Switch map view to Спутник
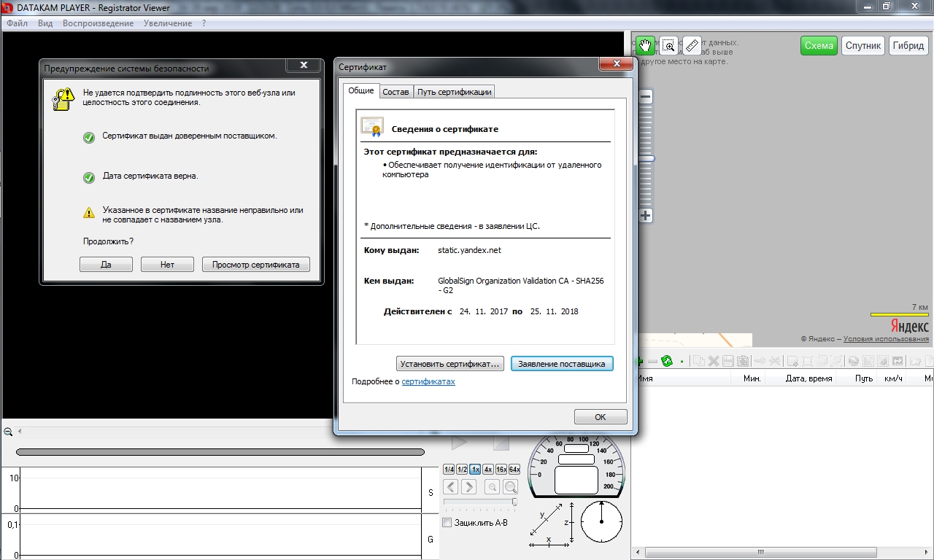 (863, 45)
